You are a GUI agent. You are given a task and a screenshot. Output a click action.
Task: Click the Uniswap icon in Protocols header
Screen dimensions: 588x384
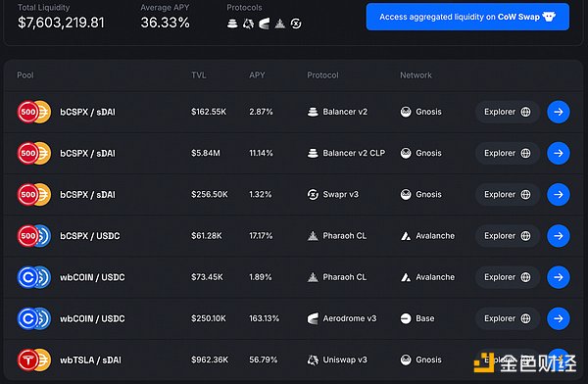(248, 24)
